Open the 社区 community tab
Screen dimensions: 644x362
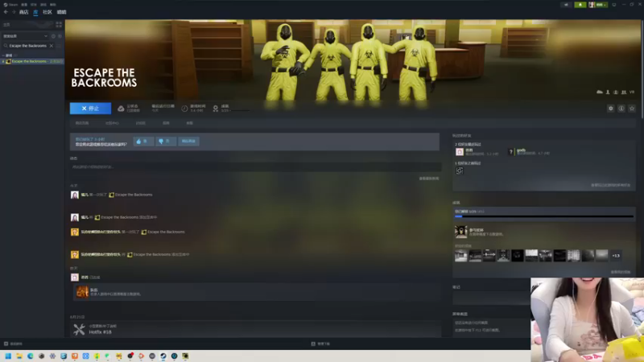47,12
